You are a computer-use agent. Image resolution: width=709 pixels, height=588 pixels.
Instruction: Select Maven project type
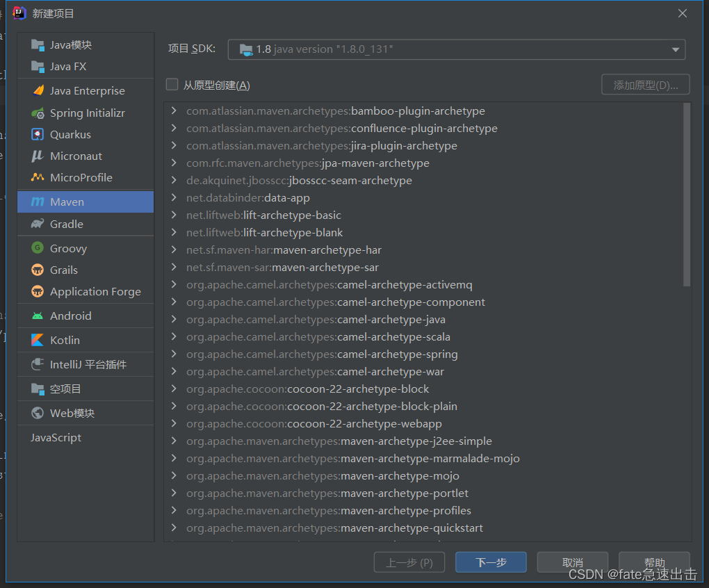(x=85, y=202)
